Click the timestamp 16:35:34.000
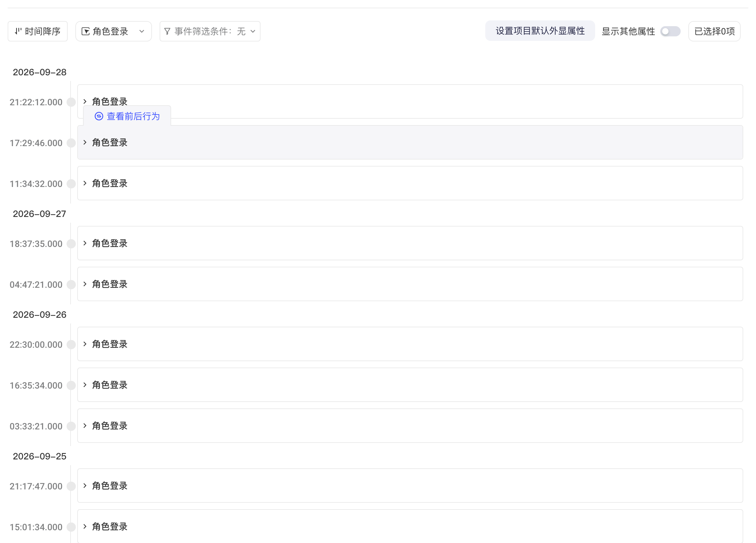 [x=36, y=385]
